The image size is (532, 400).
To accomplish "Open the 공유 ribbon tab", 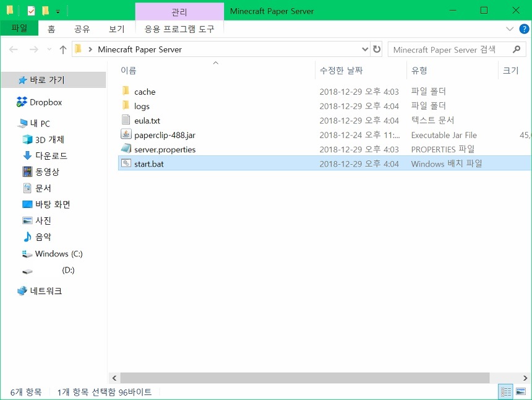I will tap(82, 29).
